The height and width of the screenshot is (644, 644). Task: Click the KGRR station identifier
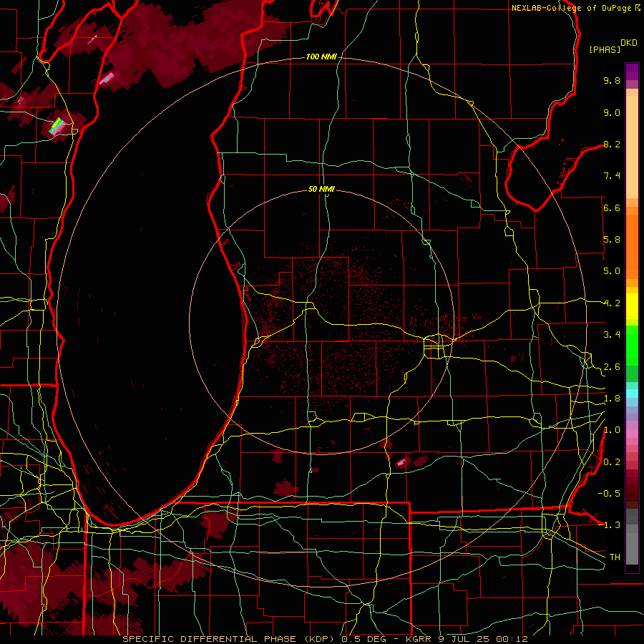click(419, 639)
